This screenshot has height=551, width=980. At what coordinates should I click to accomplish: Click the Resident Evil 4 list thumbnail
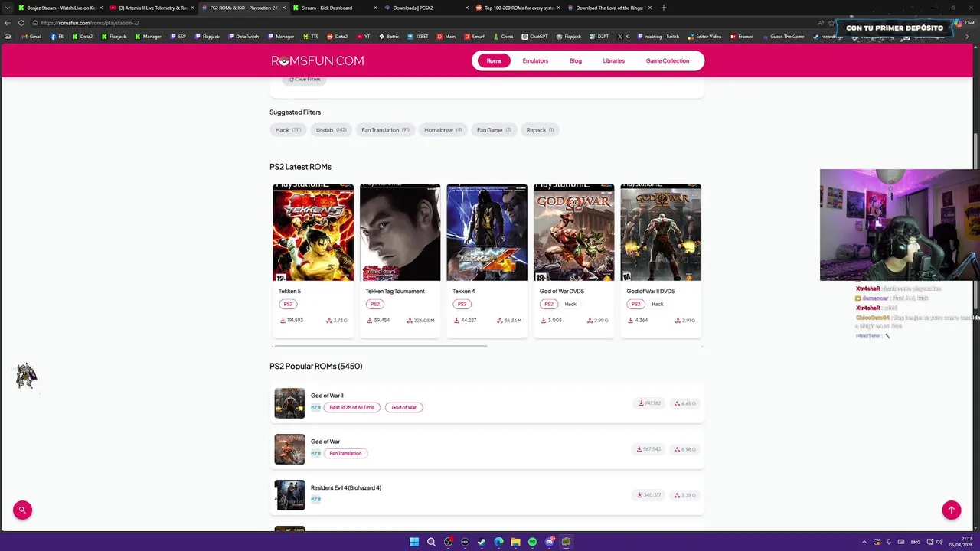tap(289, 495)
